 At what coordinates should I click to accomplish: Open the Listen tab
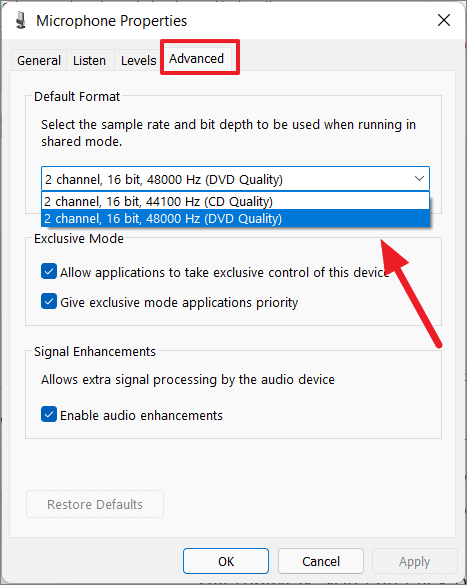[90, 60]
